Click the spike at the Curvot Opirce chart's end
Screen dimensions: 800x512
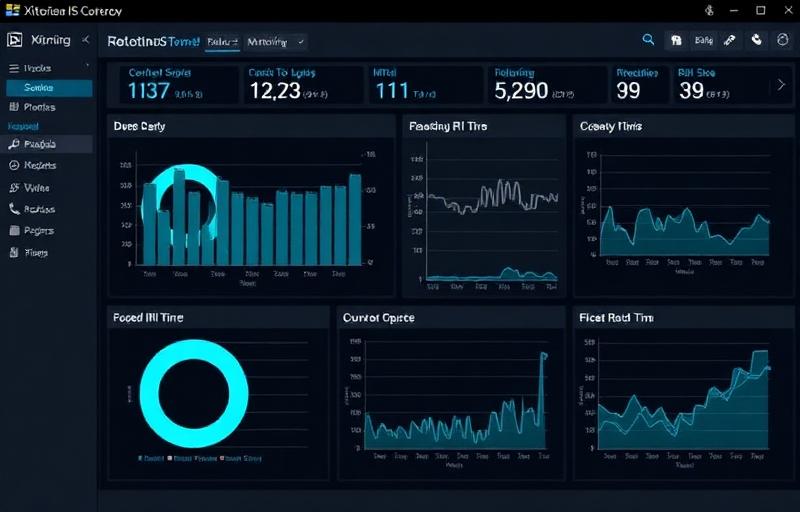tap(544, 355)
